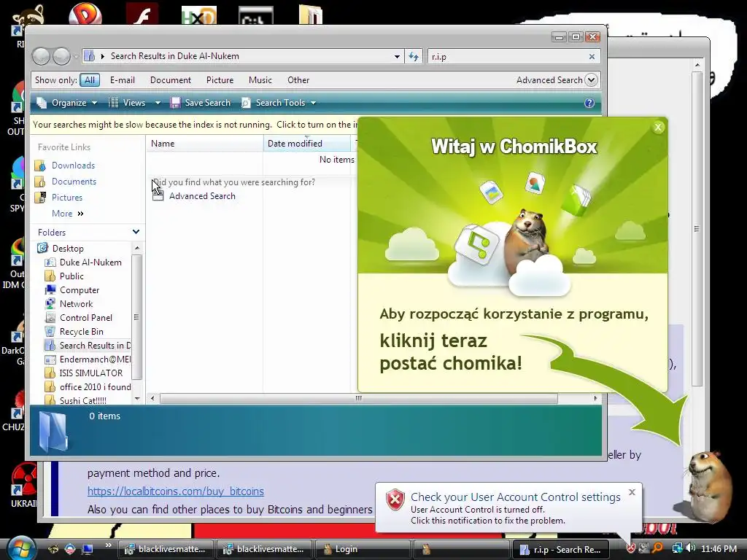Switch to r.i.p Search Results taskbar item
This screenshot has width=747, height=560.
pyautogui.click(x=560, y=549)
